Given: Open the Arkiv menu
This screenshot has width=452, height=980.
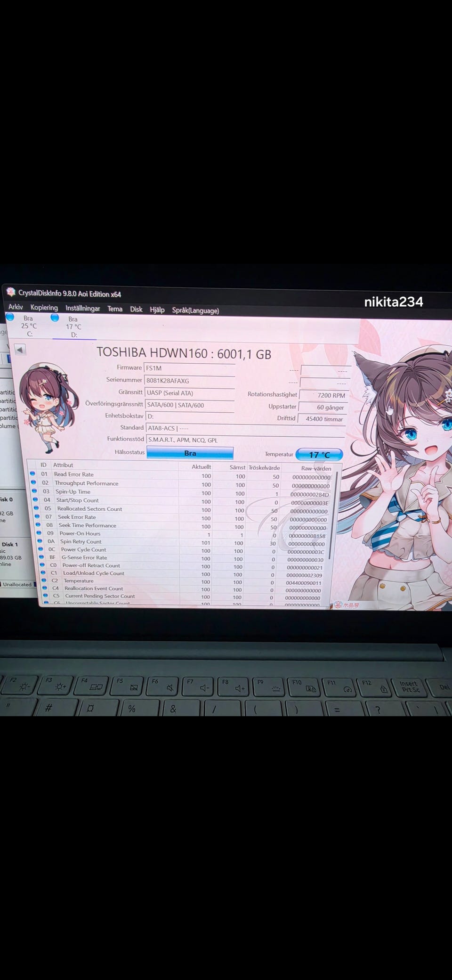Looking at the screenshot, I should [x=16, y=307].
